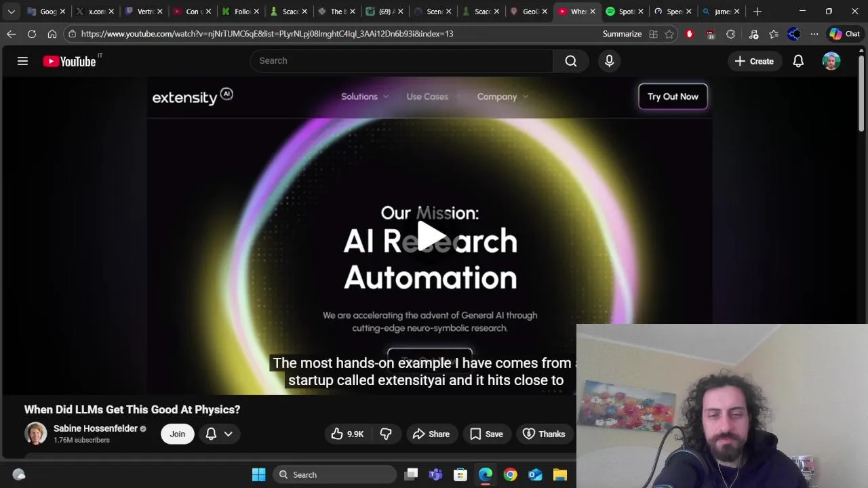Play the video with the center play button
Viewport: 868px width, 488px height.
tap(430, 237)
